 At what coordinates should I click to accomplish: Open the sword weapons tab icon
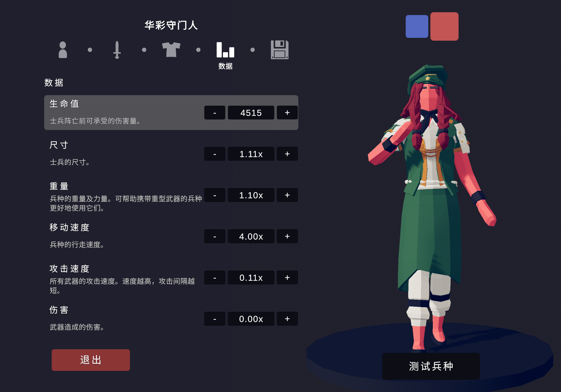pyautogui.click(x=117, y=50)
